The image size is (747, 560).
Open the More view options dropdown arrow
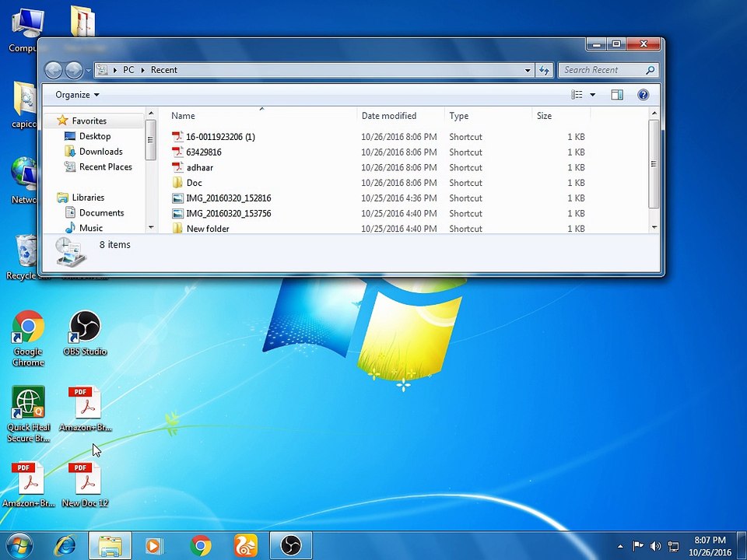pyautogui.click(x=593, y=95)
